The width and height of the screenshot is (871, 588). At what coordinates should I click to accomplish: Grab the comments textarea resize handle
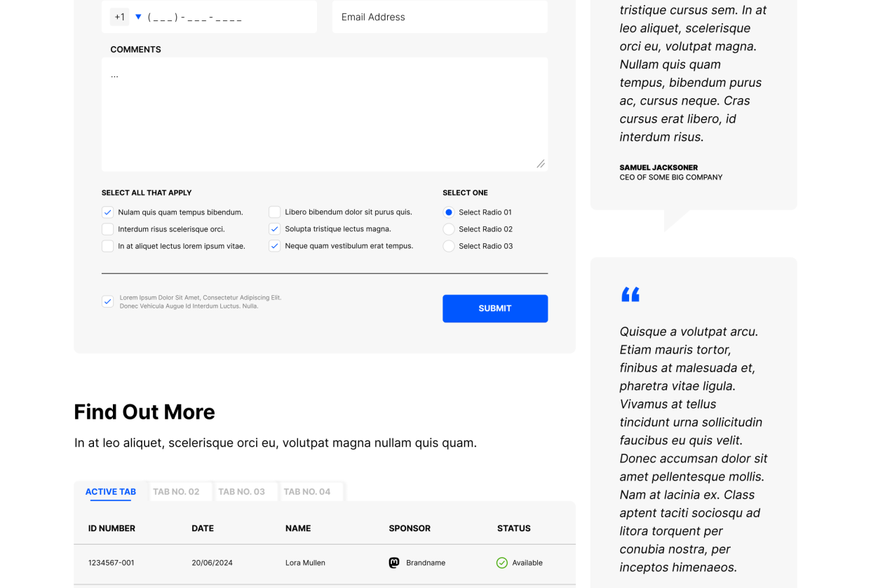[541, 164]
